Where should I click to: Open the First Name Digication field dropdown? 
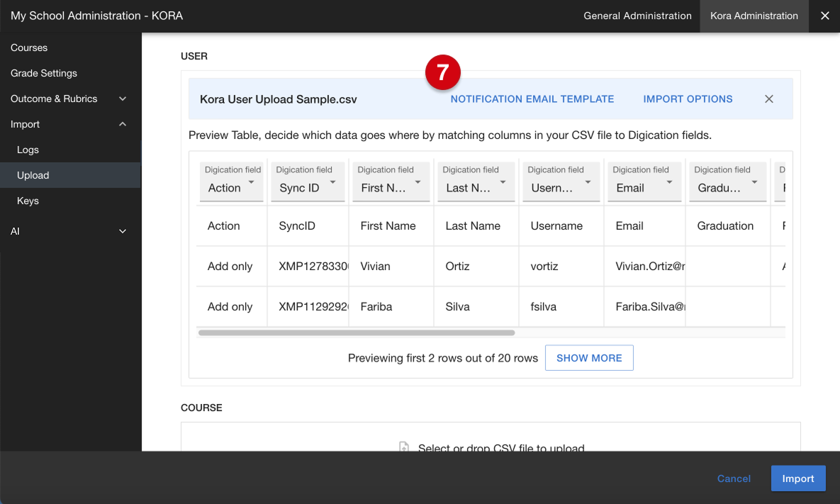[x=391, y=181]
